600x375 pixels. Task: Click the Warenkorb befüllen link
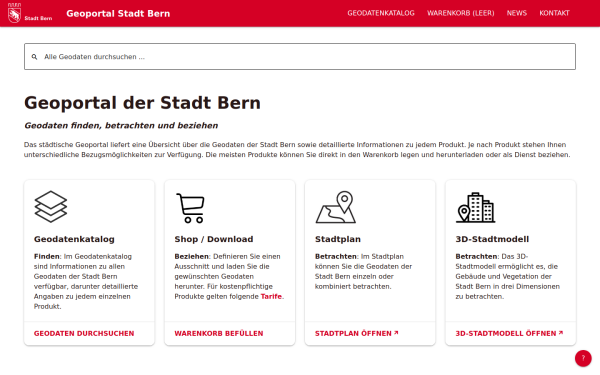219,333
